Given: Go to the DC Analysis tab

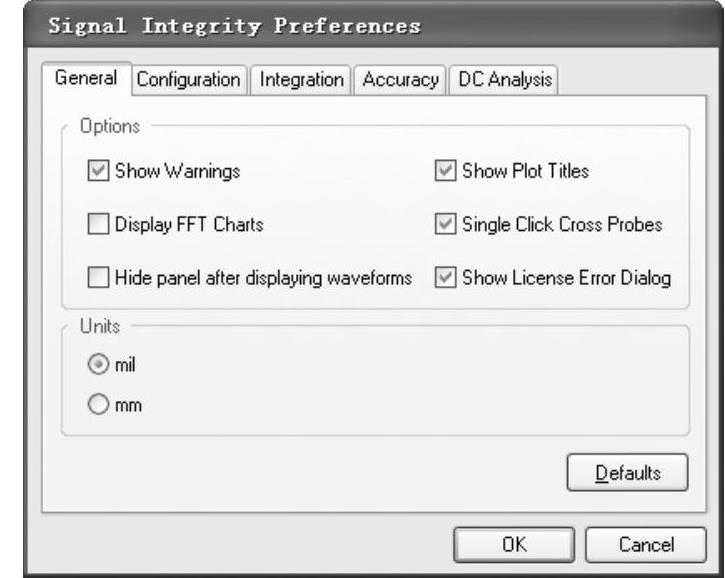Looking at the screenshot, I should [502, 80].
